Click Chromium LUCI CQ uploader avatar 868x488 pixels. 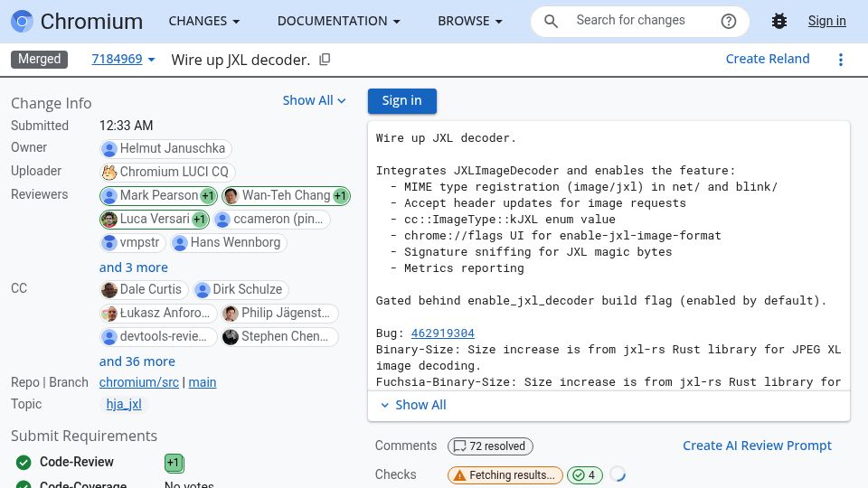click(x=109, y=172)
